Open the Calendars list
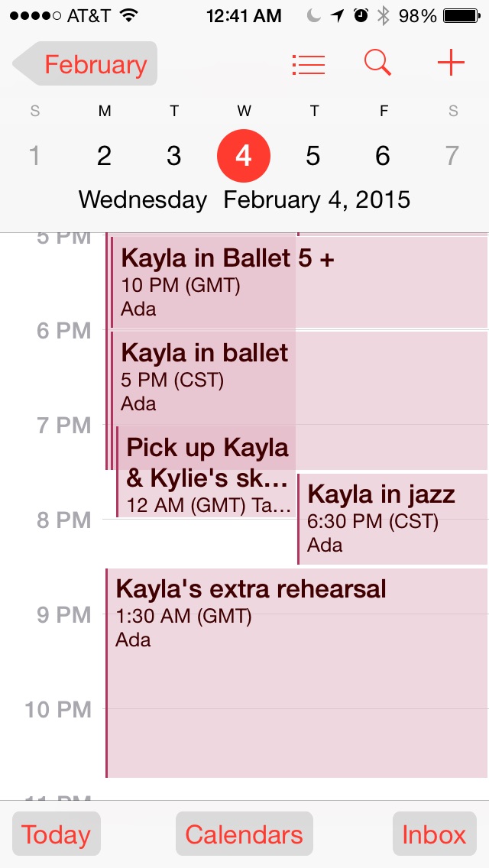Viewport: 489px width, 868px height. click(x=244, y=834)
